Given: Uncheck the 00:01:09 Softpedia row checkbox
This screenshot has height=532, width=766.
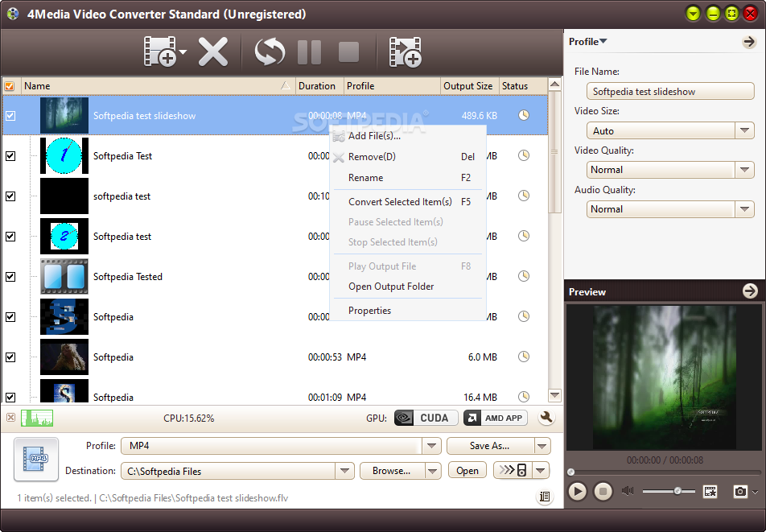Looking at the screenshot, I should (10, 397).
